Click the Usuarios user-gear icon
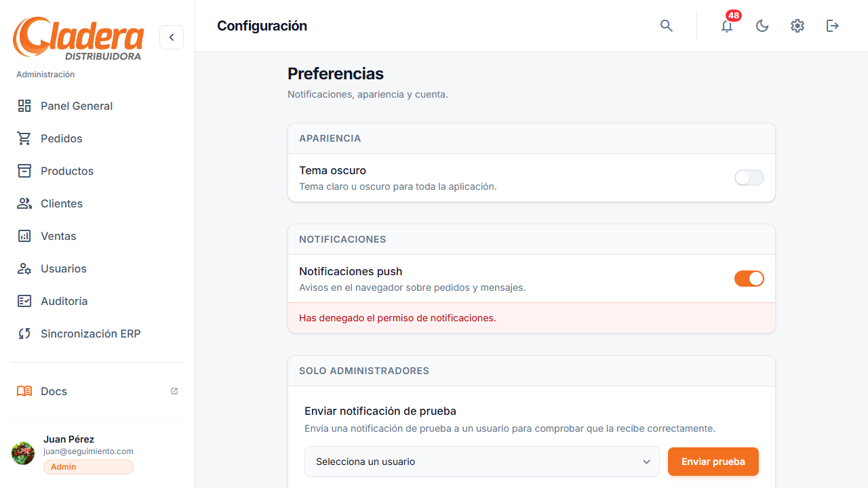Image resolution: width=868 pixels, height=488 pixels. click(24, 268)
